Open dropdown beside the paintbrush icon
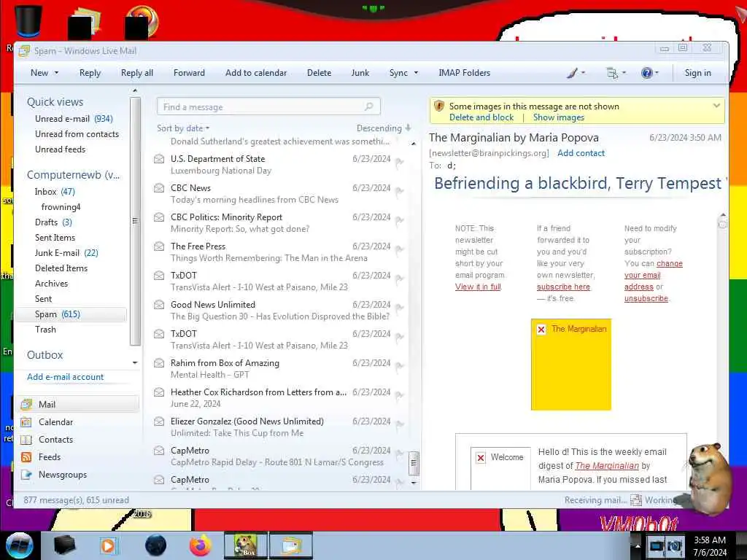747x560 pixels. (583, 73)
